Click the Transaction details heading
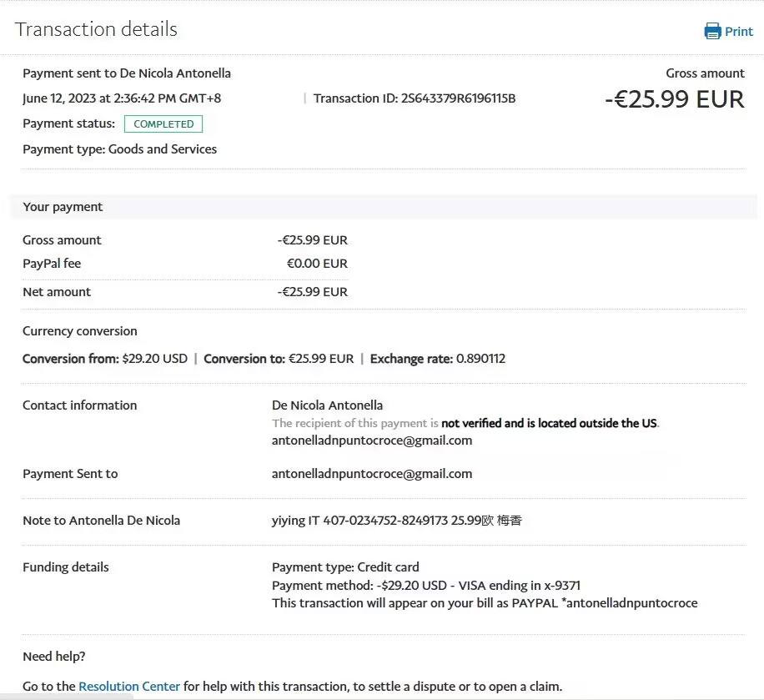Screen dimensions: 764x700 (x=96, y=29)
